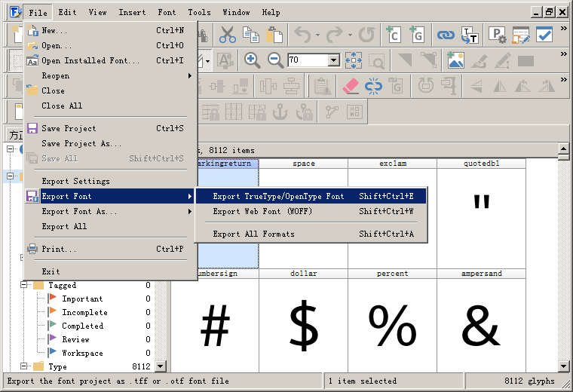Expand the Reopen submenu
573x392 pixels.
pyautogui.click(x=110, y=75)
